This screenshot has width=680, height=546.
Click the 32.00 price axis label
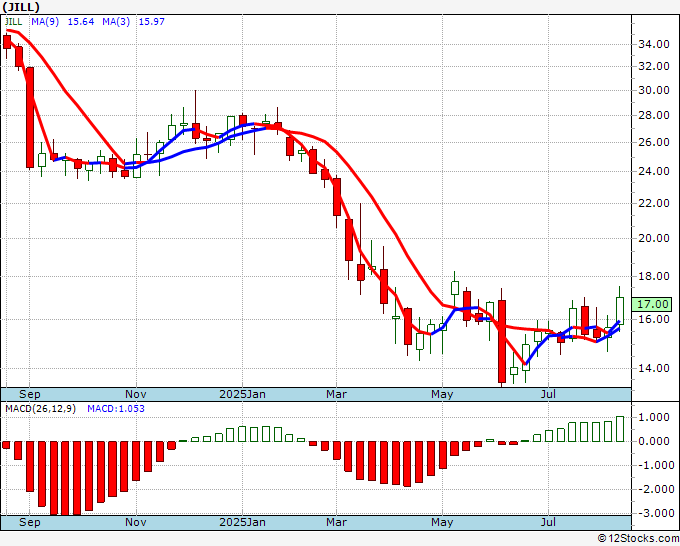[654, 66]
